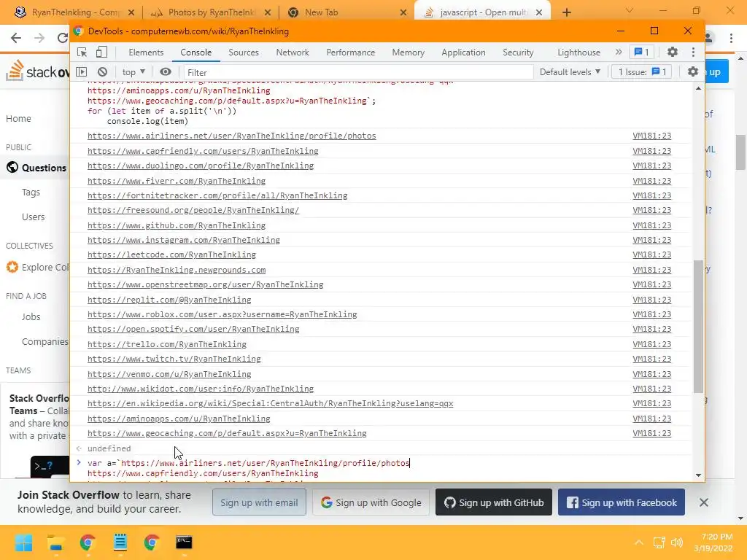747x560 pixels.
Task: Click the 1 Issue button in the console toolbar
Action: pos(642,72)
